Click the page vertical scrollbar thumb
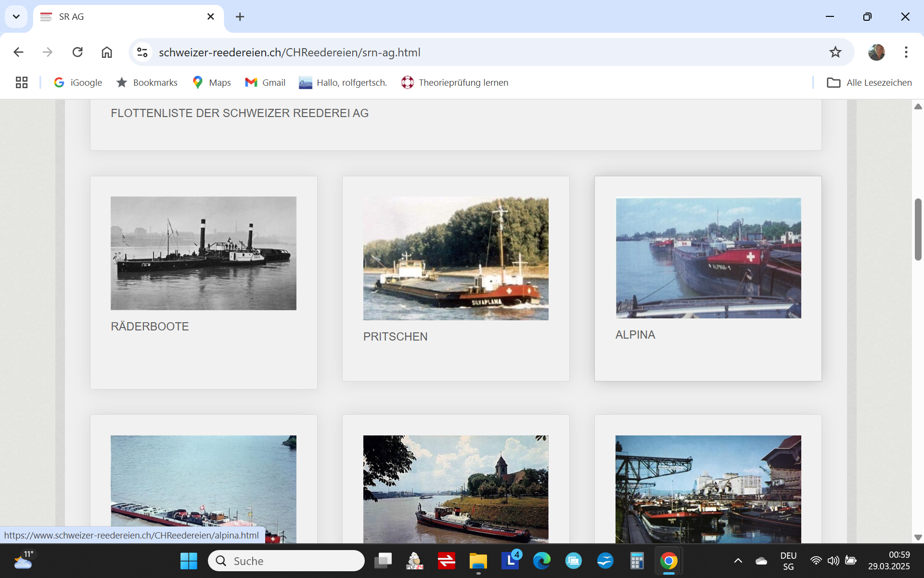 [918, 229]
